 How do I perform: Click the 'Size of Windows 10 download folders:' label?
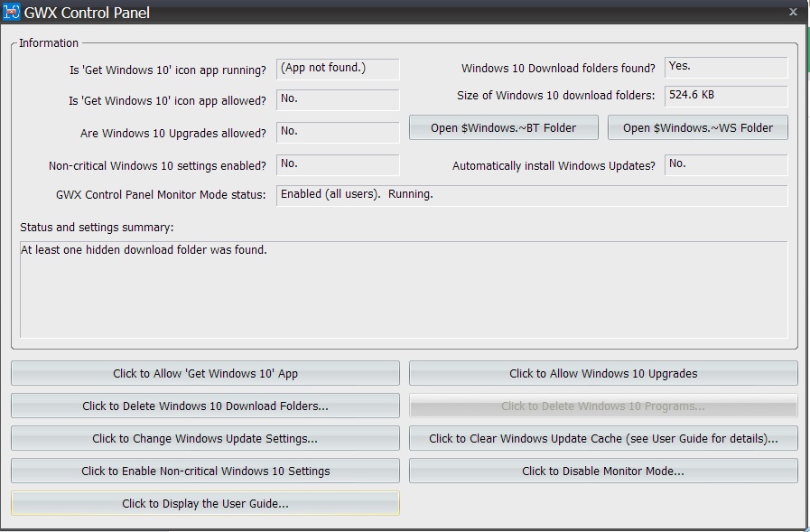click(x=556, y=96)
